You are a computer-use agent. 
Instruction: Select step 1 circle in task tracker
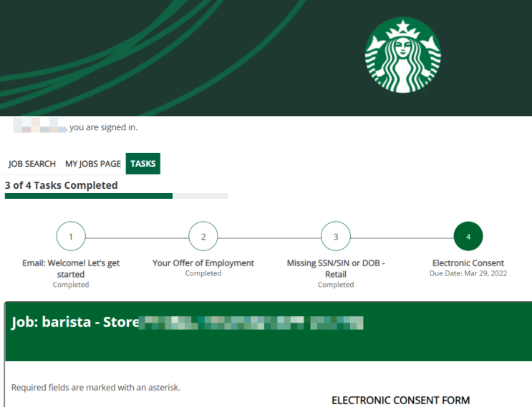click(x=71, y=236)
